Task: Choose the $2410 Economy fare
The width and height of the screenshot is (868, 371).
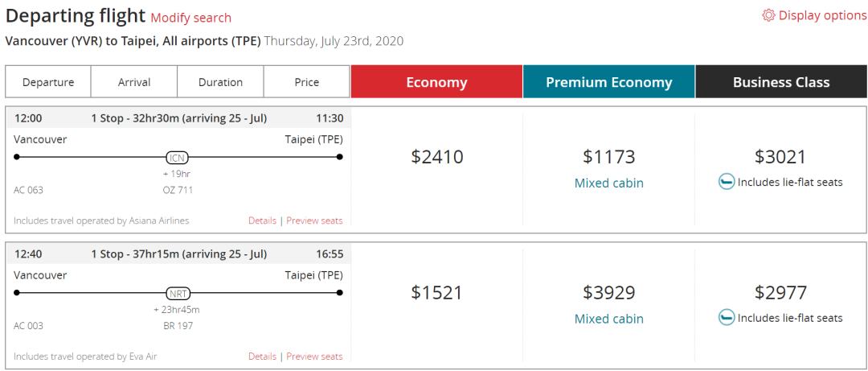Action: pyautogui.click(x=436, y=157)
